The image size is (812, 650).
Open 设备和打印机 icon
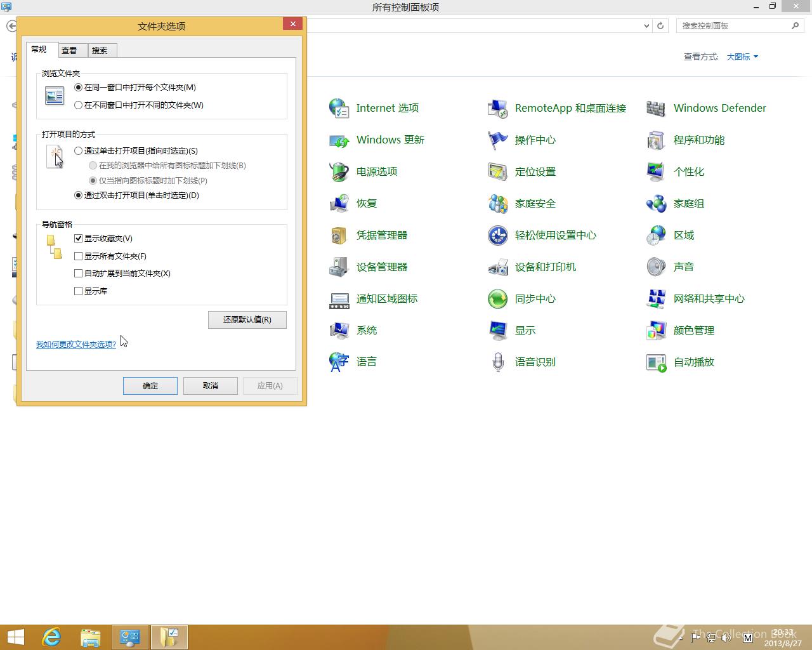[497, 267]
